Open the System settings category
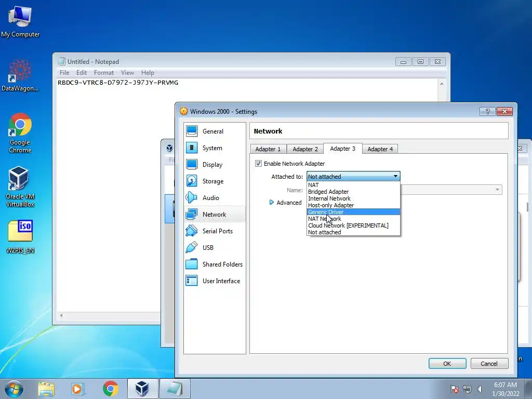This screenshot has width=532, height=399. pos(215,148)
